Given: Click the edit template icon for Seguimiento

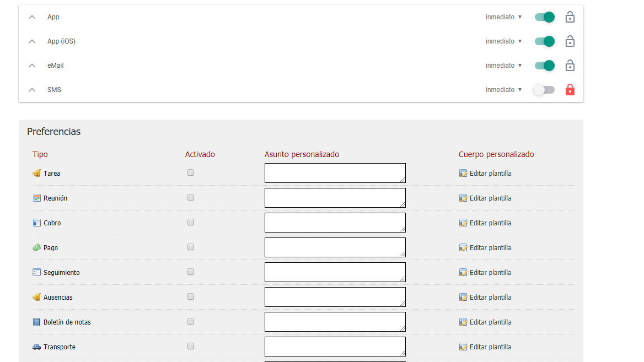Looking at the screenshot, I should tap(463, 273).
